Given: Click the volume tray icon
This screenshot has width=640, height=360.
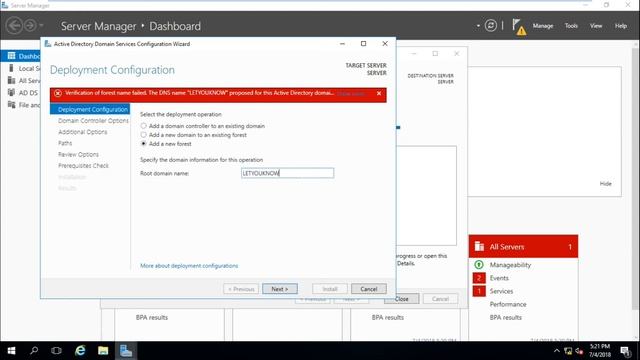Looking at the screenshot, I should 579,351.
